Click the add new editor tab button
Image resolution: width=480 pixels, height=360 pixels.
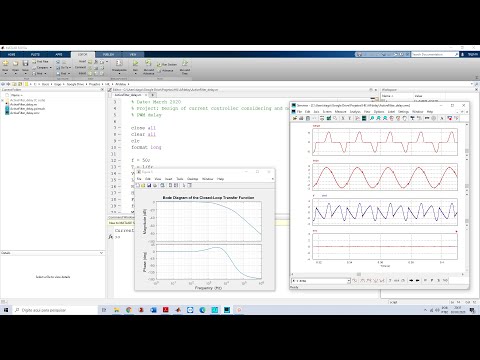(153, 95)
